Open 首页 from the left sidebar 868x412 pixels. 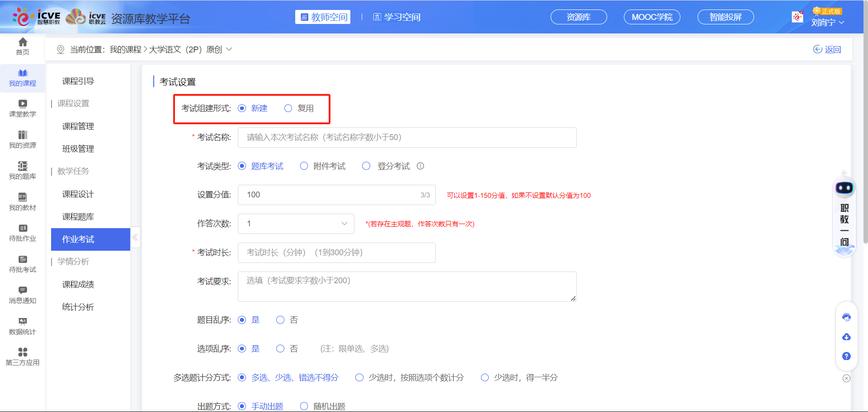22,47
